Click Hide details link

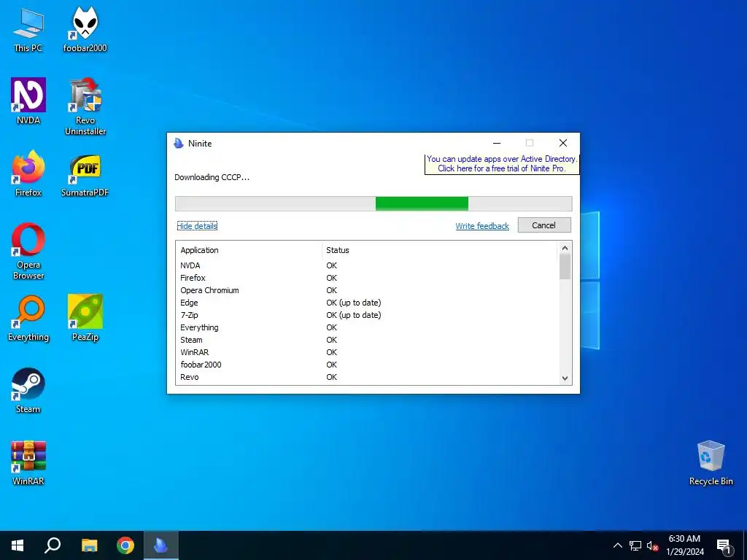click(197, 226)
